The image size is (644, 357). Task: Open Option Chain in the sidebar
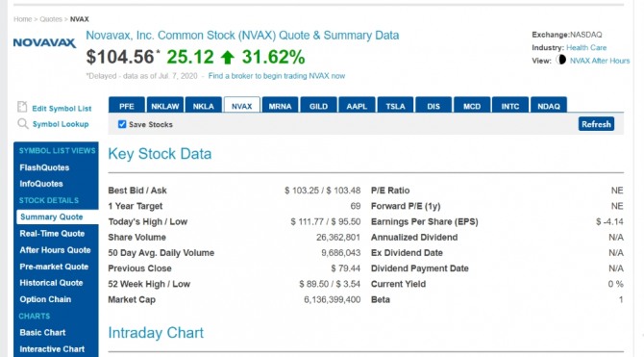(x=45, y=299)
